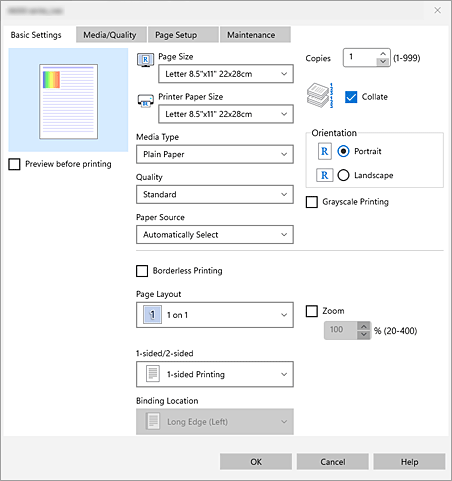Increase copies with the up arrow

pos(383,54)
